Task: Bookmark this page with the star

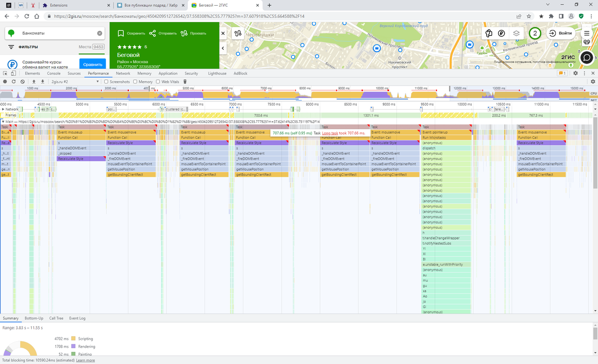Action: tap(529, 16)
